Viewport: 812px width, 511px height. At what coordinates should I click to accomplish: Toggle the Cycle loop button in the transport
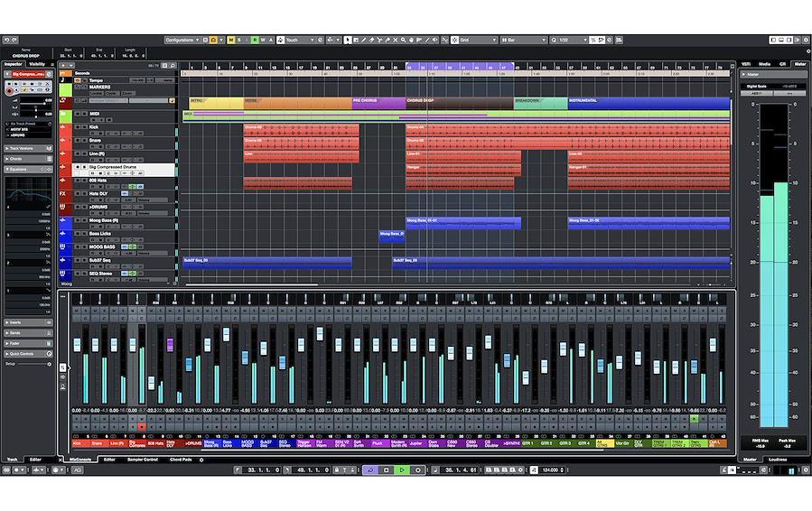point(369,469)
